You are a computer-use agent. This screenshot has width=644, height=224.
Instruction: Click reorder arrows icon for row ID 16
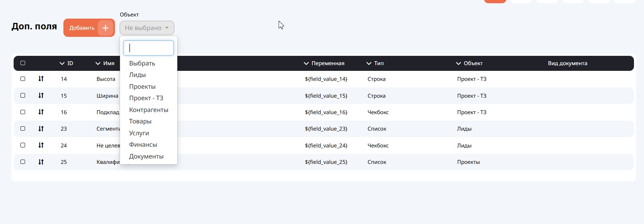point(41,112)
